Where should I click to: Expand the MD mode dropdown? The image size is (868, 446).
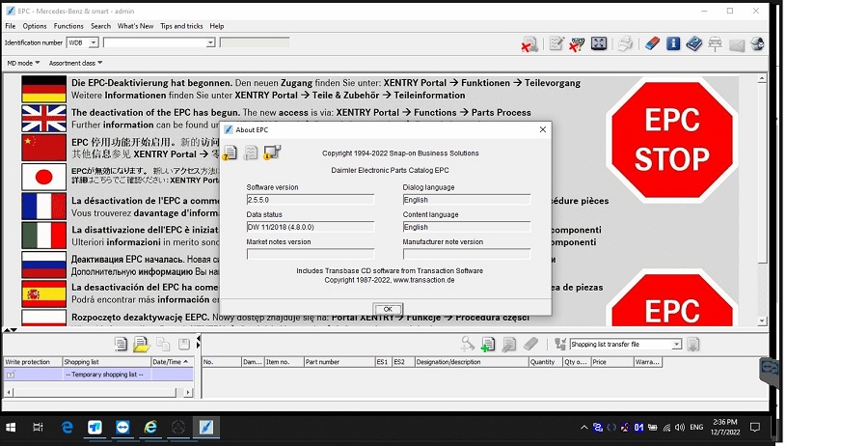[23, 63]
